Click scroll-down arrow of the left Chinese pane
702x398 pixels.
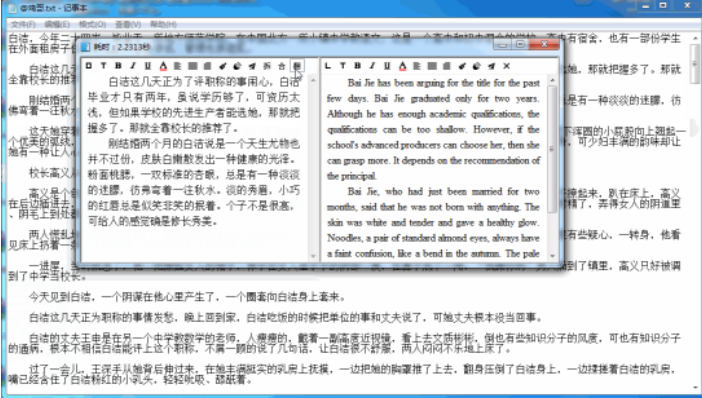(313, 257)
